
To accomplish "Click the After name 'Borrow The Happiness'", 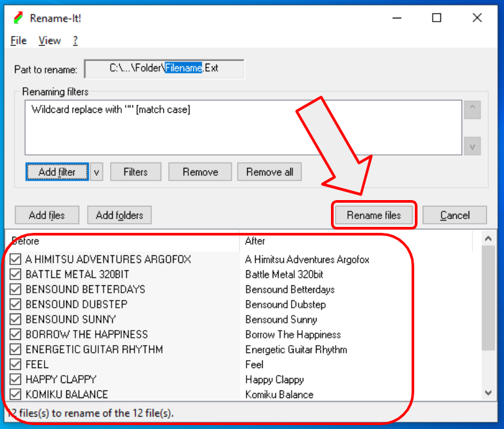I will click(293, 335).
